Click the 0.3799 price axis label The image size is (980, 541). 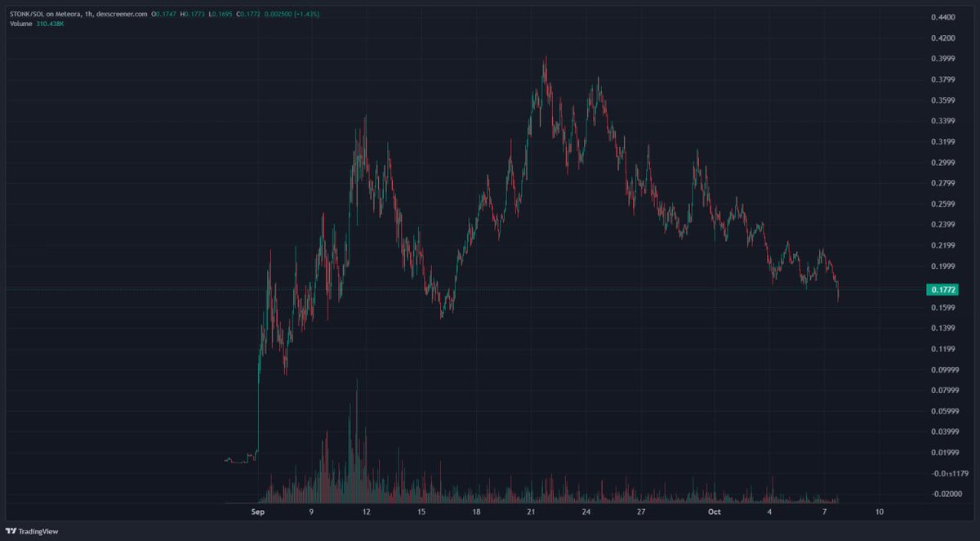pyautogui.click(x=942, y=80)
